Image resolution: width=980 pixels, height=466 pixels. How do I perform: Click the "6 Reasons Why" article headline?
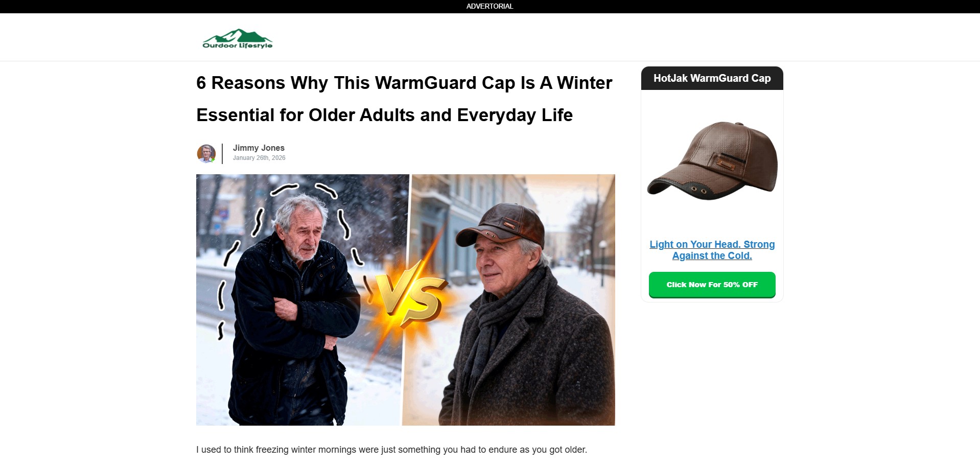(404, 99)
